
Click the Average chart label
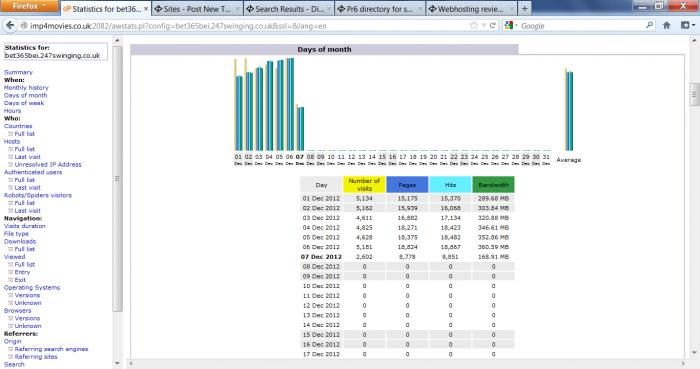569,160
